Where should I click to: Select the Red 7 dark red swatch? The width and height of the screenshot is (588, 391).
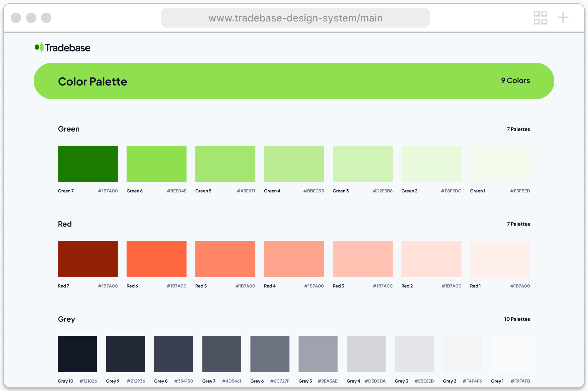88,259
